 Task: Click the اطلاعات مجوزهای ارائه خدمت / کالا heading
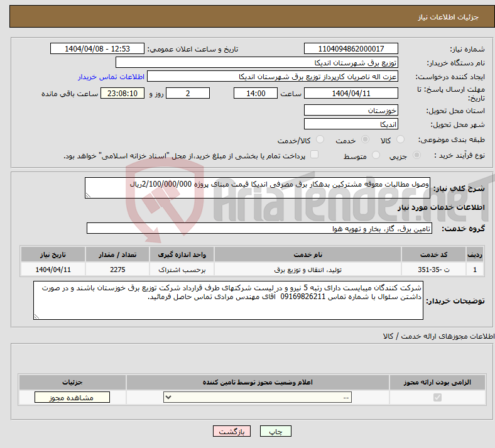[x=438, y=336]
